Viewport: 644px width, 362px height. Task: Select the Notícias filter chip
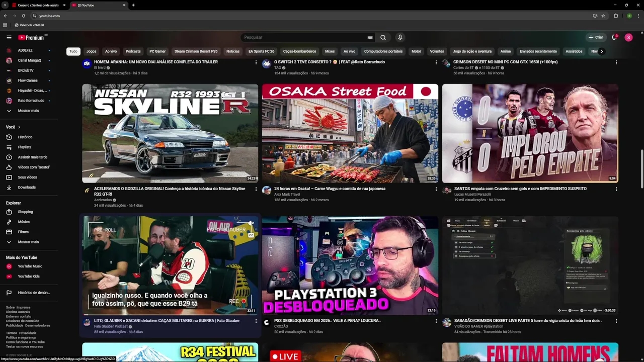tap(233, 51)
